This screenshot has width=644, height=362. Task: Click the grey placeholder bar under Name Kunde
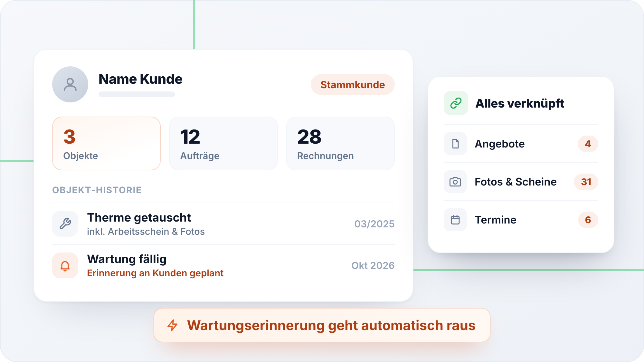pyautogui.click(x=137, y=94)
